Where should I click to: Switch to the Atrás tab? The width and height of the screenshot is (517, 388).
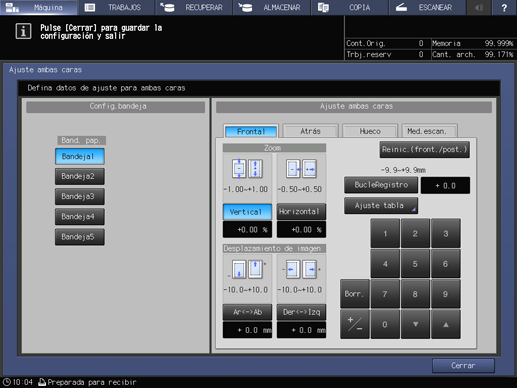310,131
